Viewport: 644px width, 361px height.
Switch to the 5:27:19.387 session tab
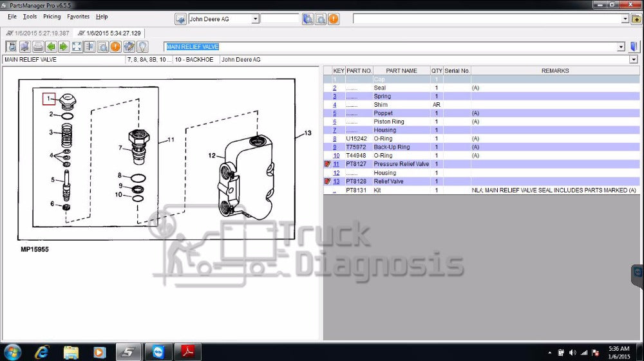(37, 33)
